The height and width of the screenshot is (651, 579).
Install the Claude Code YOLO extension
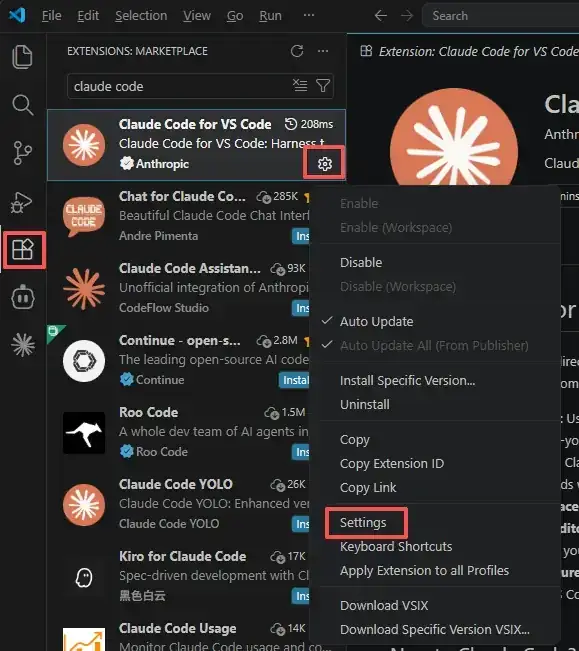coord(300,524)
